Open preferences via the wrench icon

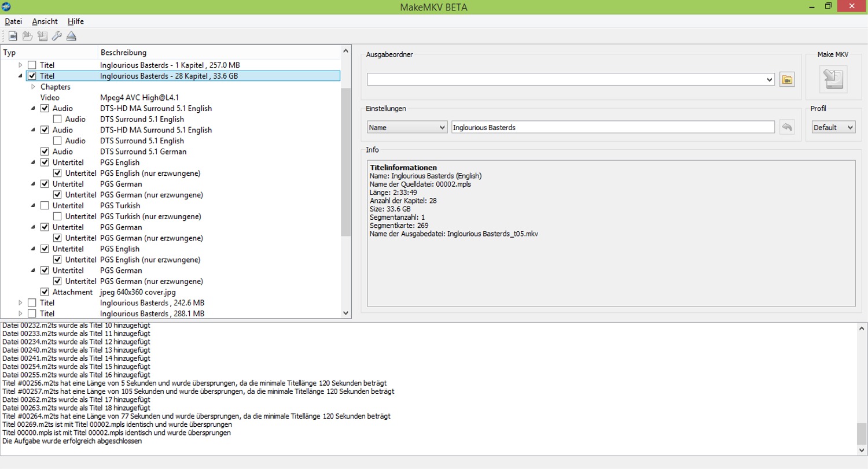(x=56, y=36)
